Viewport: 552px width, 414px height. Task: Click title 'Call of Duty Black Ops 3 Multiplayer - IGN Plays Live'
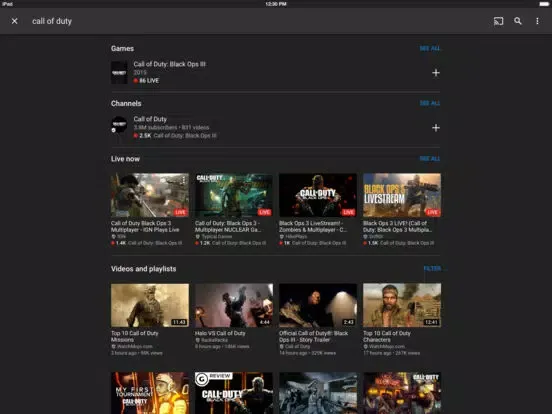[x=145, y=226]
